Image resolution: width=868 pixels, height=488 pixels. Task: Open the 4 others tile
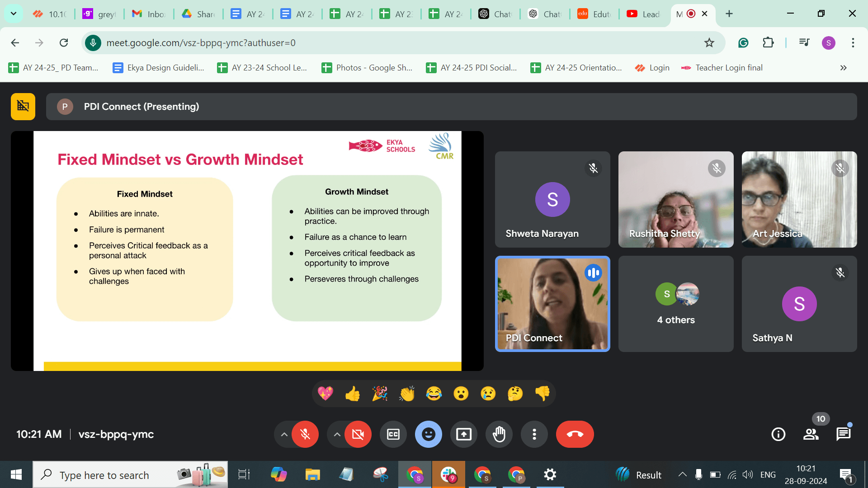pos(676,304)
